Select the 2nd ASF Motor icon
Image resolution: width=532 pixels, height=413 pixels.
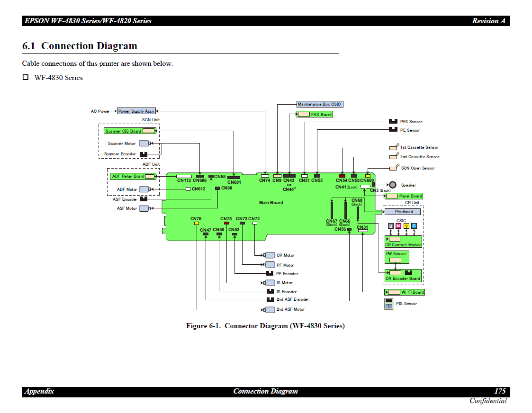pos(270,310)
